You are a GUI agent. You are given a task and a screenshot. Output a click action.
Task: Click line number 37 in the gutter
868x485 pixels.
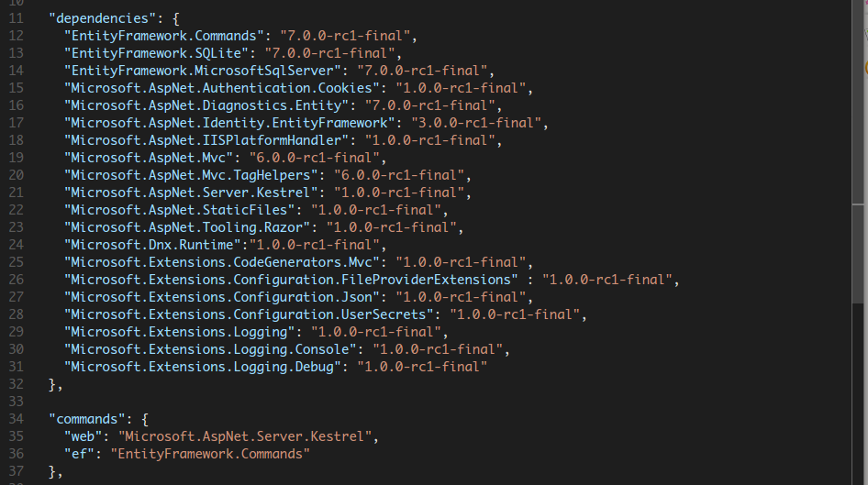click(x=17, y=471)
